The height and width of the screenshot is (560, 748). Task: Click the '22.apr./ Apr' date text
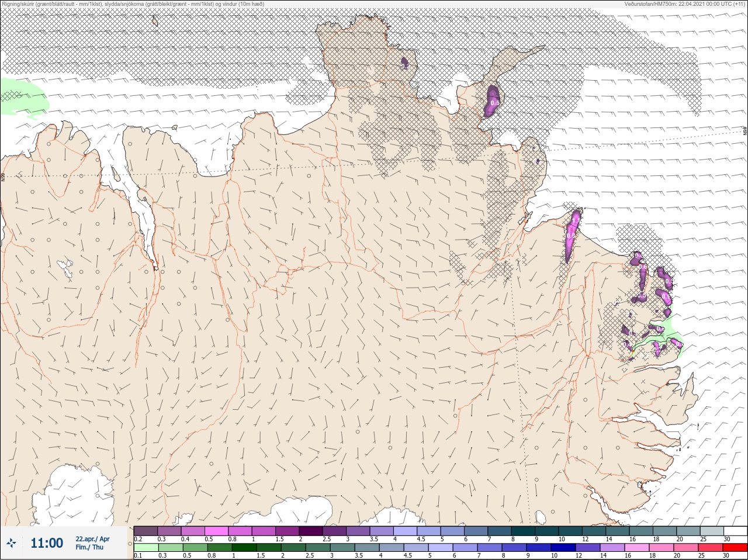pyautogui.click(x=92, y=539)
